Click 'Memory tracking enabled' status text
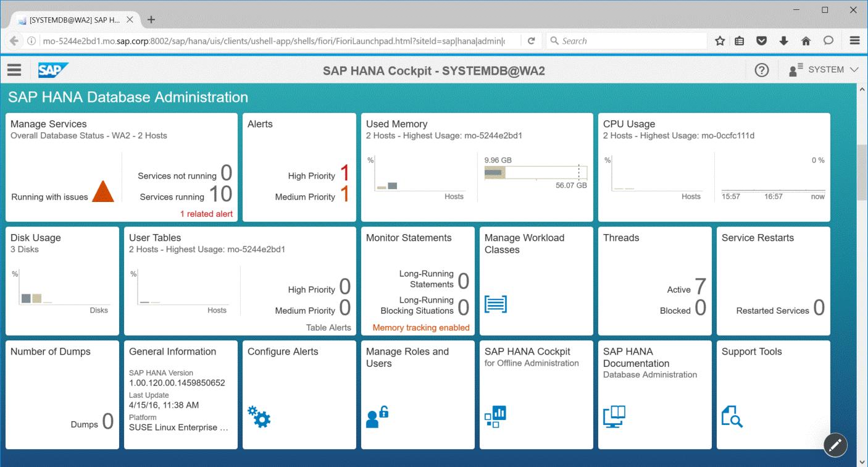Viewport: 868px width, 467px height. pos(421,327)
